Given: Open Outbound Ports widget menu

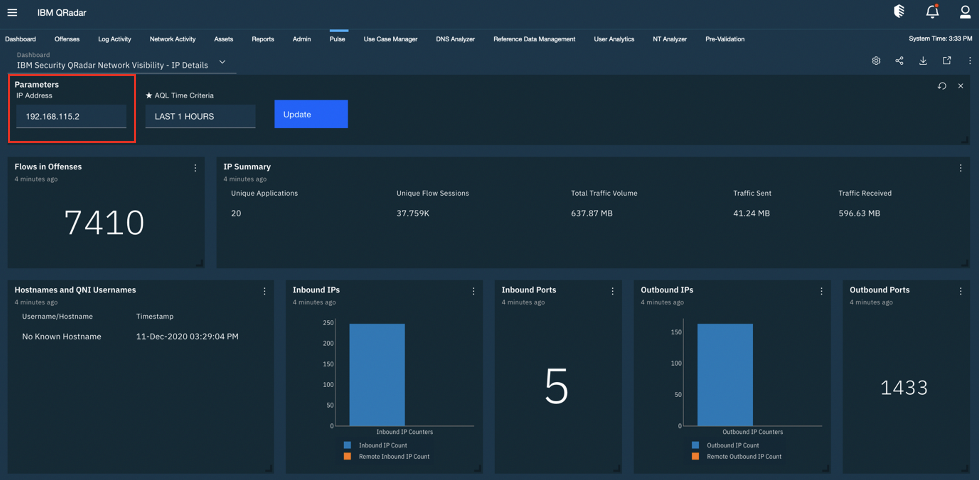Looking at the screenshot, I should point(961,291).
